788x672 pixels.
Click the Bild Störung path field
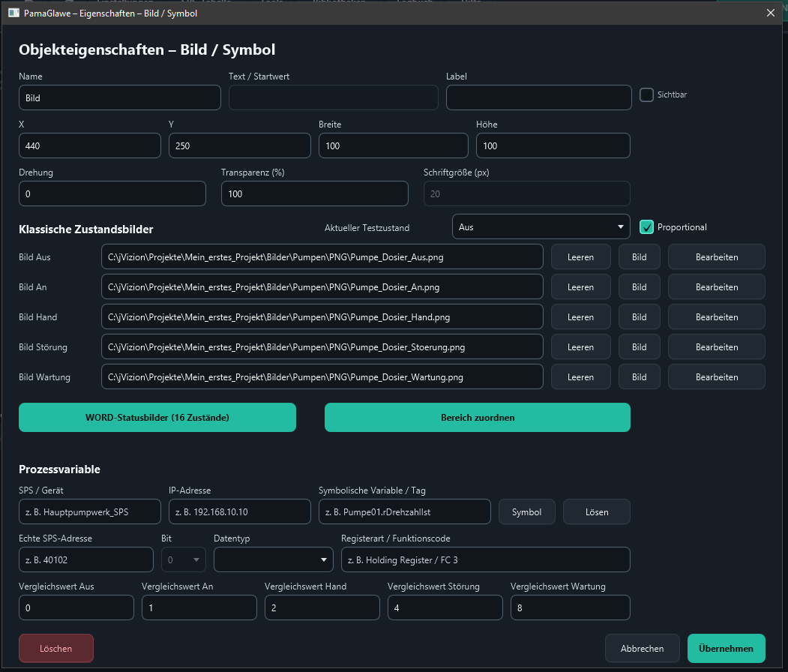[x=322, y=346]
